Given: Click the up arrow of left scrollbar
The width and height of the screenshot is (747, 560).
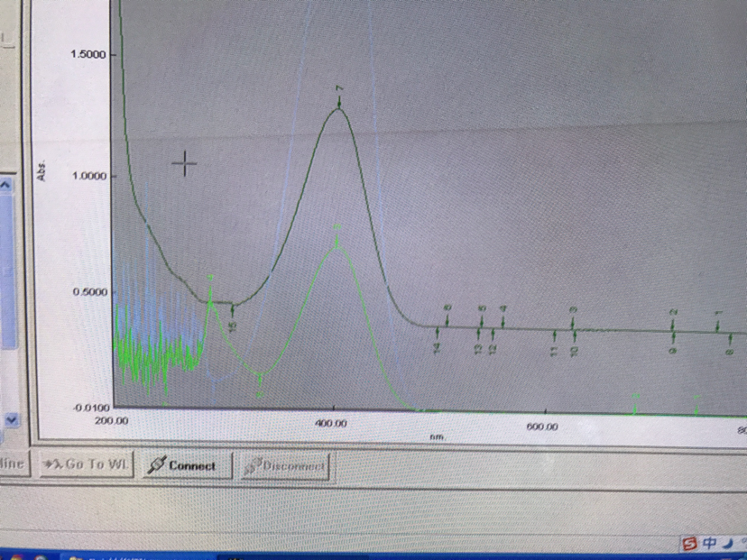Looking at the screenshot, I should pos(5,185).
